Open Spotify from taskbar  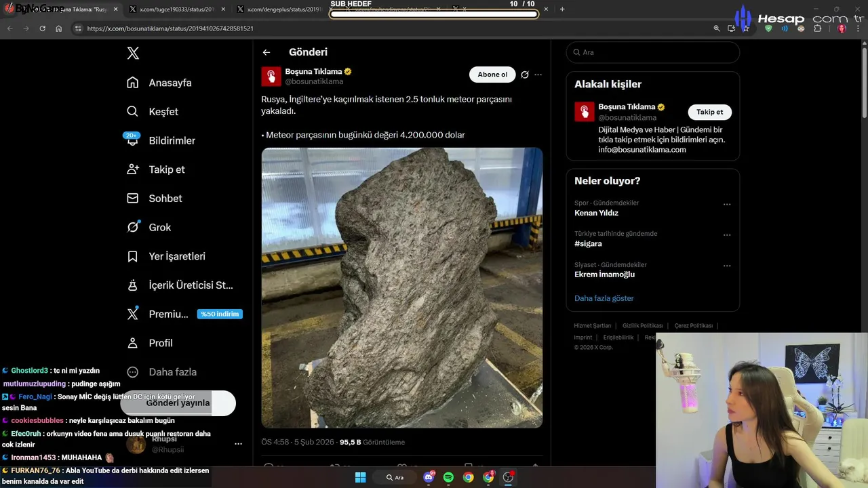pyautogui.click(x=448, y=477)
